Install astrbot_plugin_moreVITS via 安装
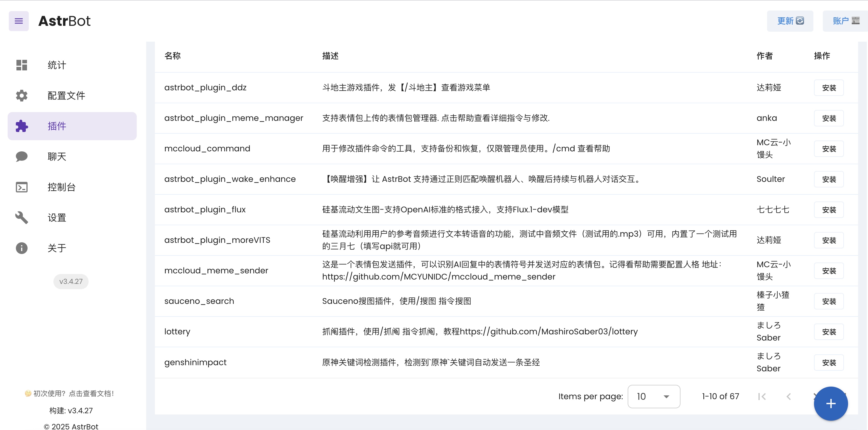Viewport: 868px width, 430px height. (829, 241)
